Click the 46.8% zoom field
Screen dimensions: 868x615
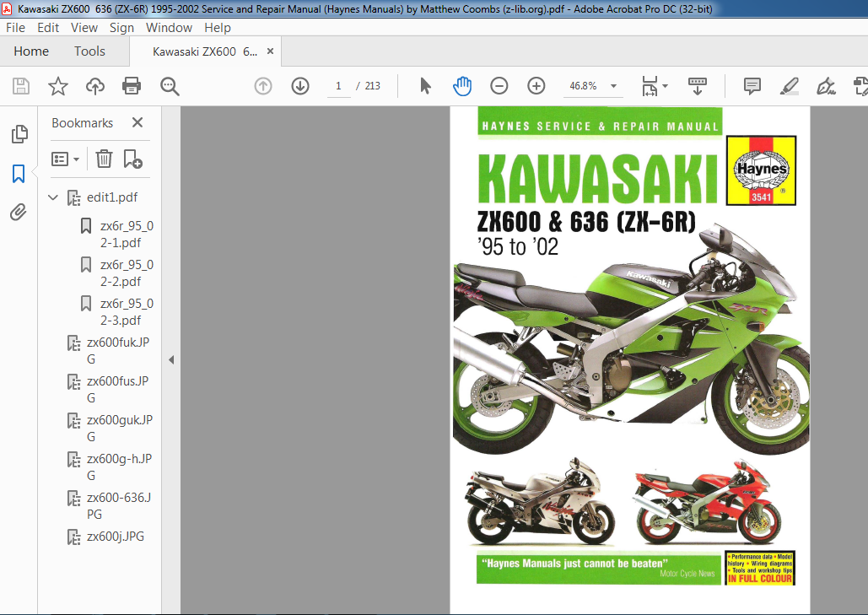click(x=584, y=86)
